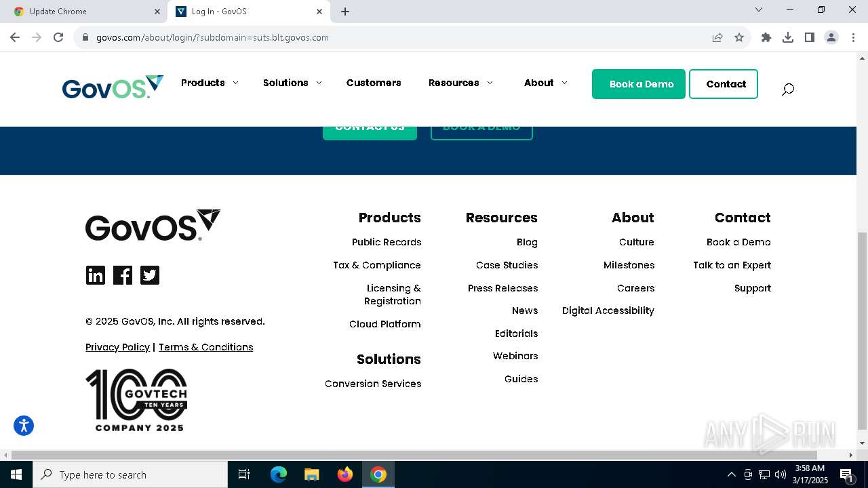The height and width of the screenshot is (488, 868).
Task: Open Firefox from taskbar
Action: [345, 474]
